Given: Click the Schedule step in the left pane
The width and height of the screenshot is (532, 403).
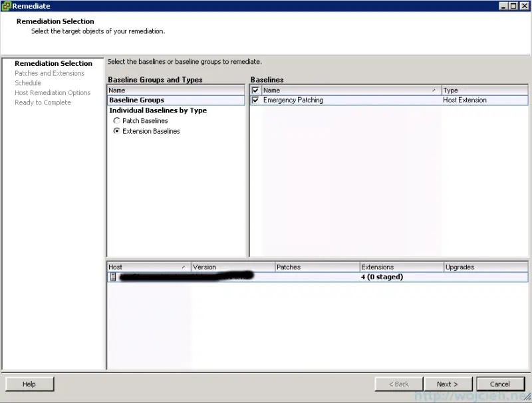Looking at the screenshot, I should click(x=28, y=82).
